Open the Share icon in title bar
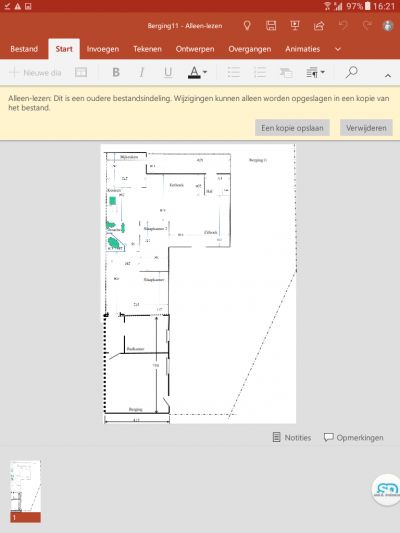Image resolution: width=400 pixels, height=533 pixels. click(319, 26)
